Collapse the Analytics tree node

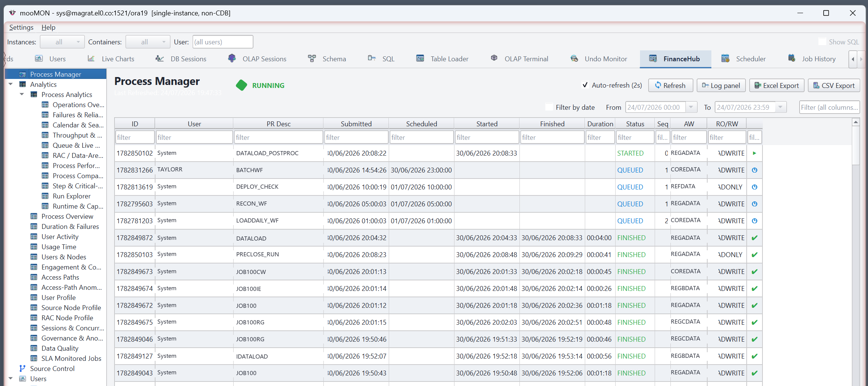11,84
